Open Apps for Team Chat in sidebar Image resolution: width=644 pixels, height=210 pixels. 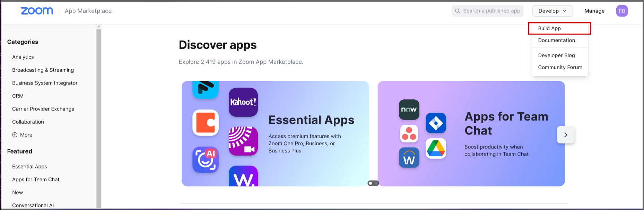(36, 180)
